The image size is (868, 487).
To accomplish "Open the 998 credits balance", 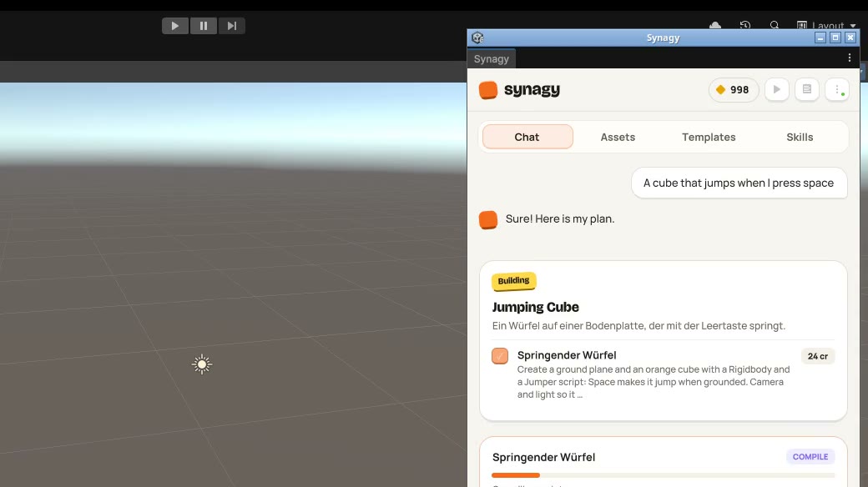I will [733, 90].
